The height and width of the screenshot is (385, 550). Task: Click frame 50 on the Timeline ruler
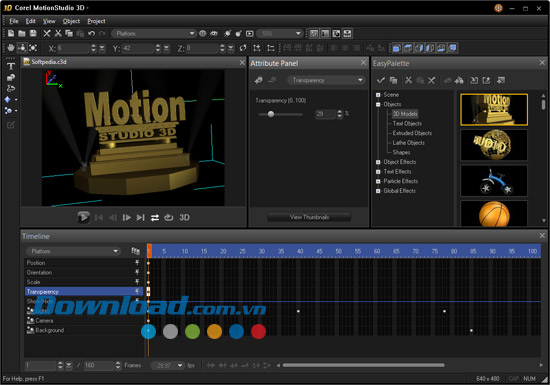(338, 251)
